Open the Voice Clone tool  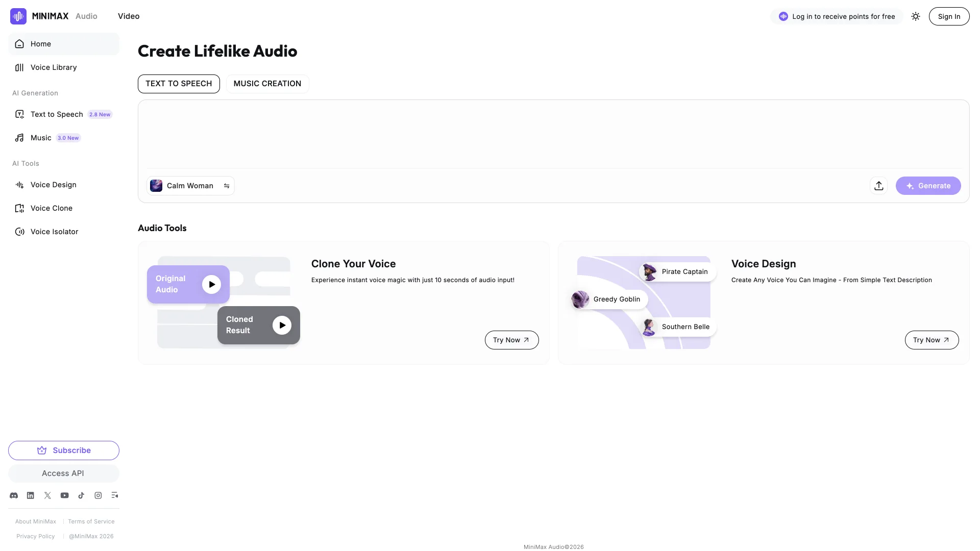click(x=64, y=208)
